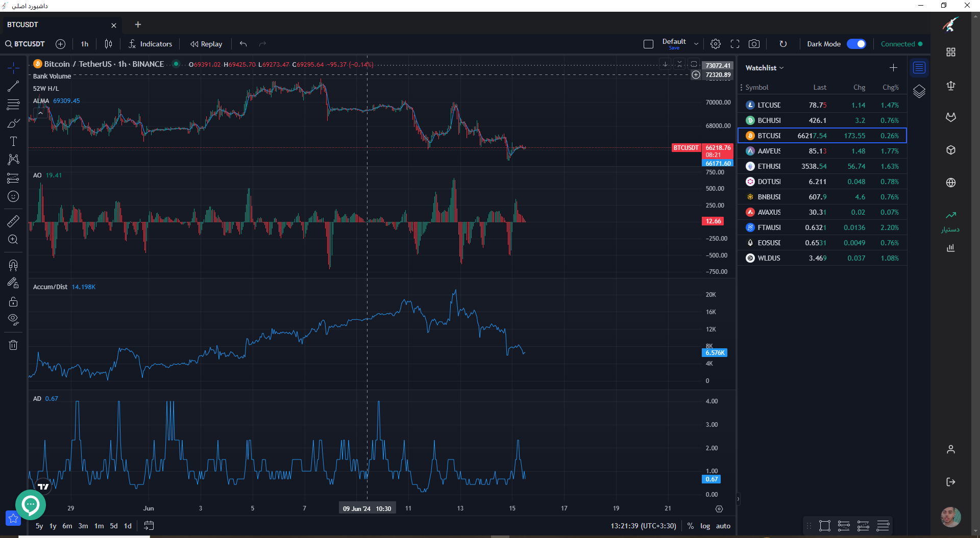The image size is (980, 538).
Task: Close the BTCUSDT tab
Action: [114, 25]
